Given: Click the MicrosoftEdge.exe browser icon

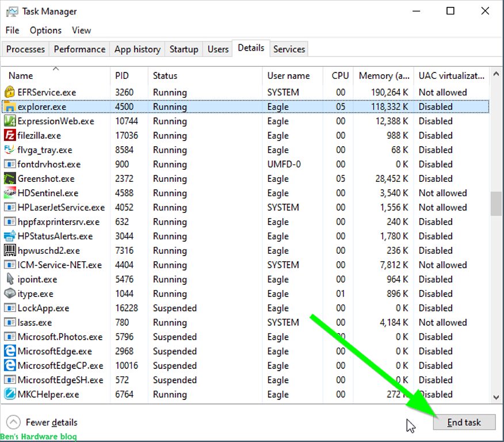Looking at the screenshot, I should pyautogui.click(x=10, y=351).
